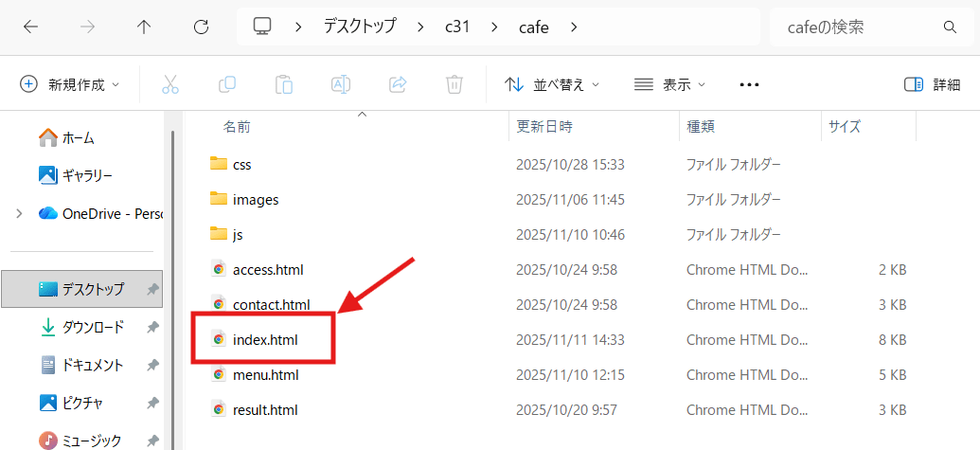Click the Paste clipboard icon
980x450 pixels.
pos(284,84)
